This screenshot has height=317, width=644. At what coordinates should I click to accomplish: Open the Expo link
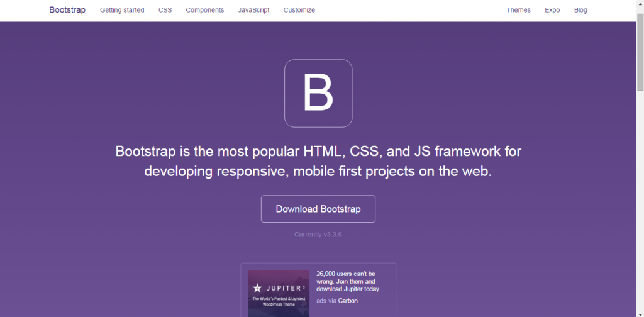tap(552, 10)
